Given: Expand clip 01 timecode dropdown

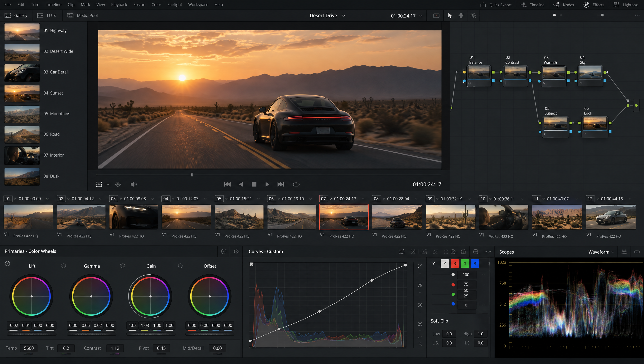Looking at the screenshot, I should (47, 199).
